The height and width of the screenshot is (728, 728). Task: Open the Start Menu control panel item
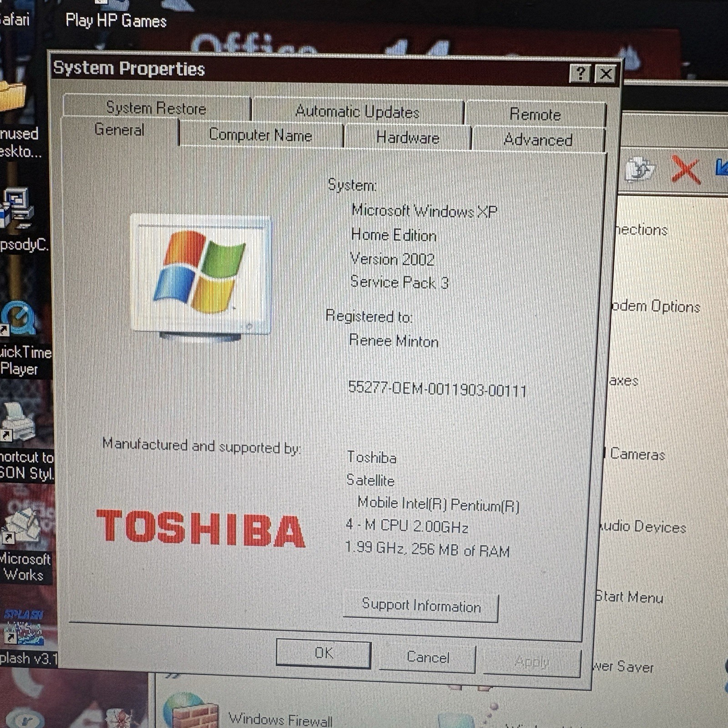629,597
